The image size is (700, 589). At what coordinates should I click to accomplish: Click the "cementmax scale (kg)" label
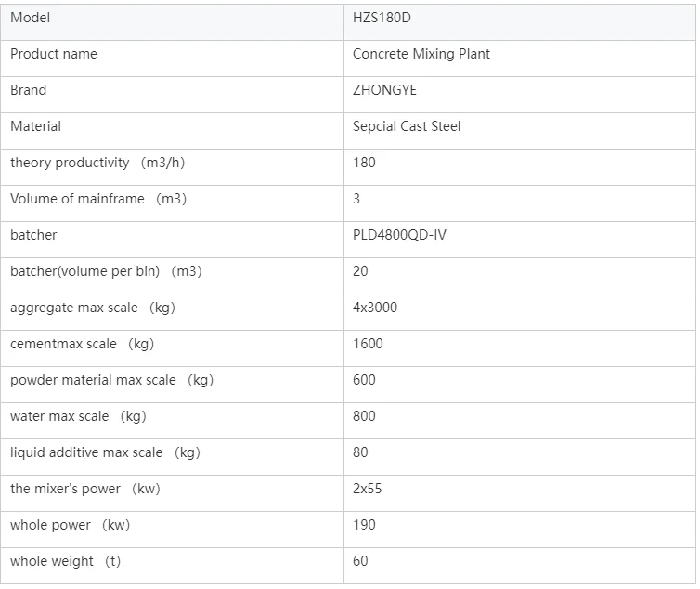pyautogui.click(x=82, y=344)
